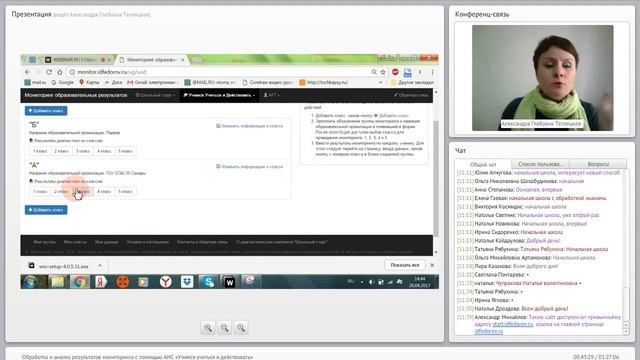The width and height of the screenshot is (640, 360).
Task: Click the address bar showing monitor.idfedorov.ru
Action: [220, 72]
